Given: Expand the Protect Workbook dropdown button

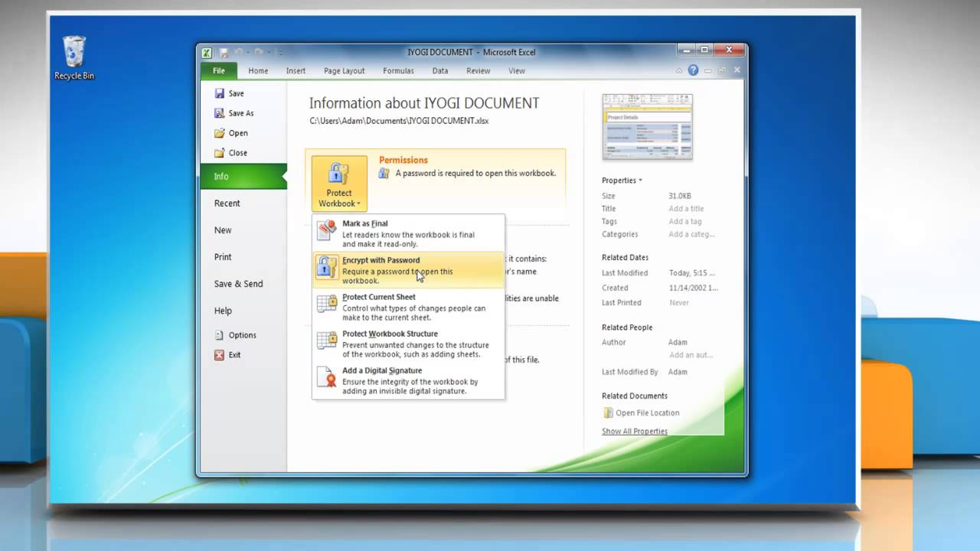Looking at the screenshot, I should click(339, 184).
